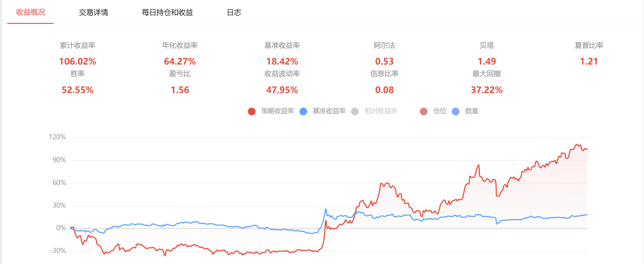
Task: Click the 胜率 value 52.55%
Action: pyautogui.click(x=78, y=90)
